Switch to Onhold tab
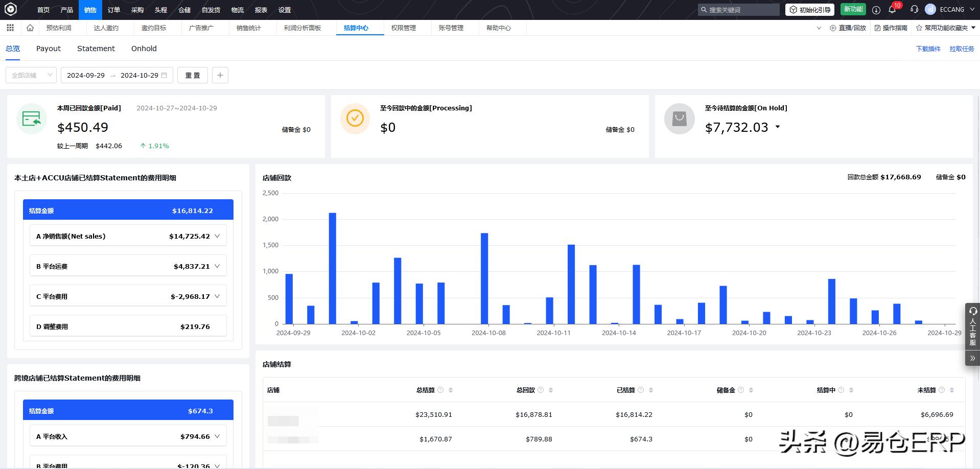Viewport: 980px width, 469px height. point(144,49)
